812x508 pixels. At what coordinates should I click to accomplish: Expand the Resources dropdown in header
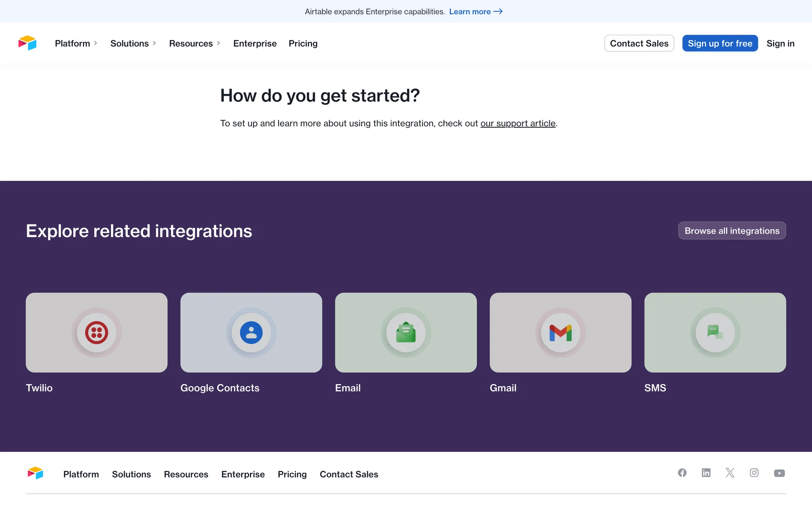[x=195, y=44]
